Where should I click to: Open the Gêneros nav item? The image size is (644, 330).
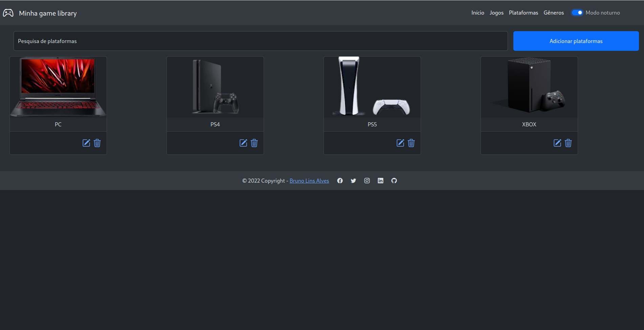554,13
